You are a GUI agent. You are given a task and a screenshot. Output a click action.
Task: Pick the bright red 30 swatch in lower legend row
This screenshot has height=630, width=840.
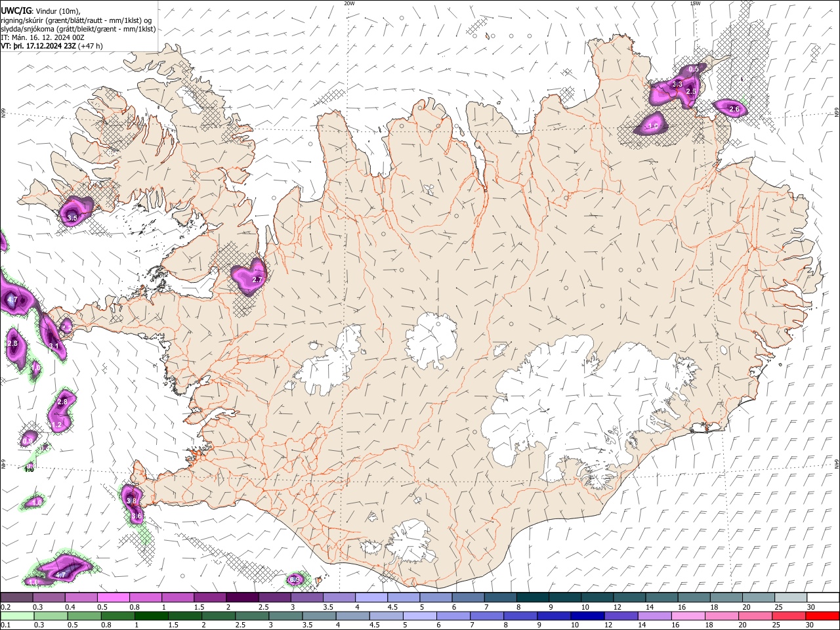[822, 616]
